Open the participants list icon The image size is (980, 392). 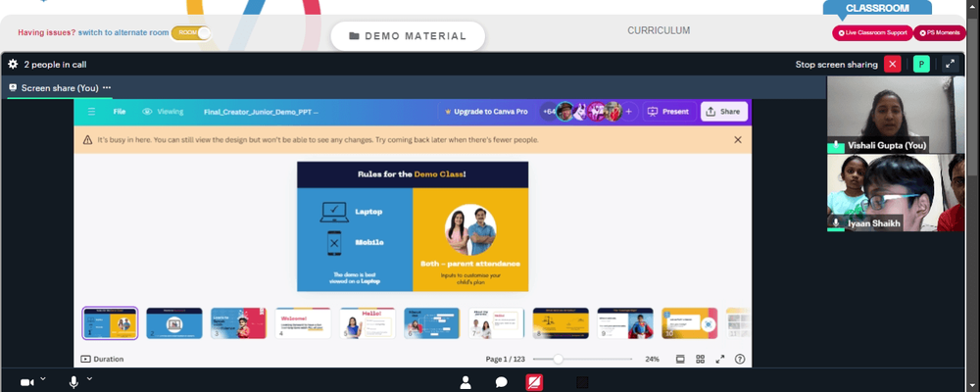click(x=465, y=382)
